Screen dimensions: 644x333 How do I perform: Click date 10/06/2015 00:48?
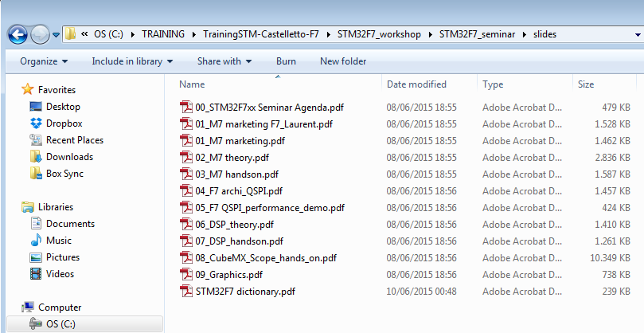(421, 292)
